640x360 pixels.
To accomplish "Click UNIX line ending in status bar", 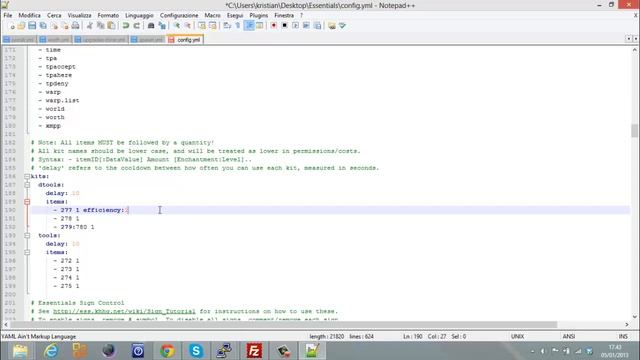I will point(518,337).
